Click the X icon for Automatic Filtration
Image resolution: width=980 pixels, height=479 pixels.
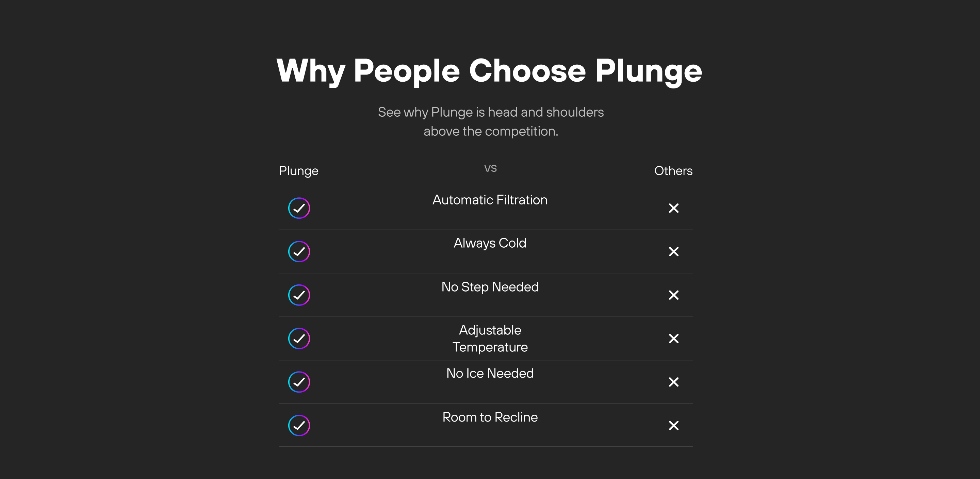pos(673,208)
